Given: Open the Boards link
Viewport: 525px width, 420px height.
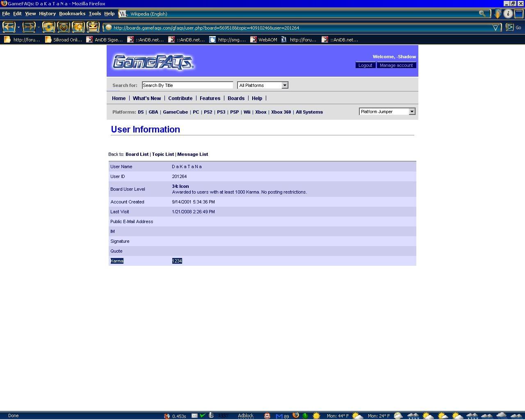Looking at the screenshot, I should point(236,98).
